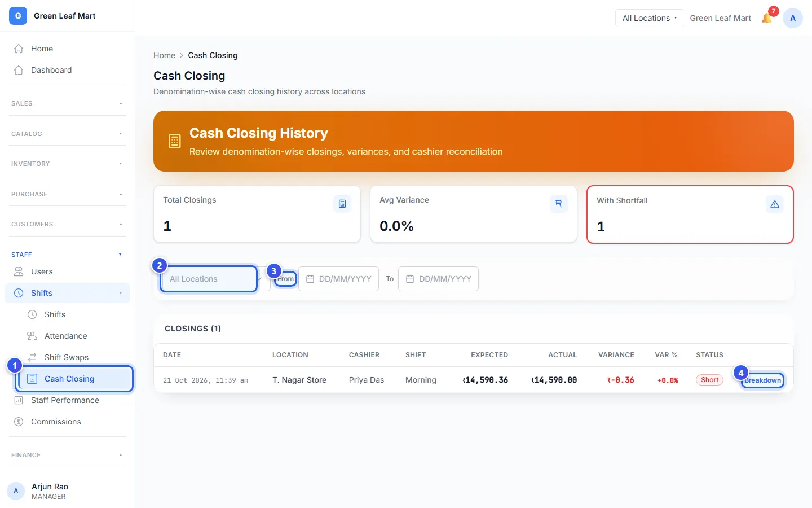Click the ₹-0.36 variance value
Image resolution: width=812 pixels, height=508 pixels.
620,380
